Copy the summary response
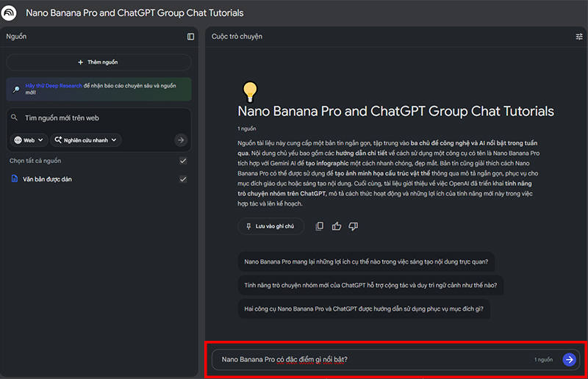 (319, 226)
